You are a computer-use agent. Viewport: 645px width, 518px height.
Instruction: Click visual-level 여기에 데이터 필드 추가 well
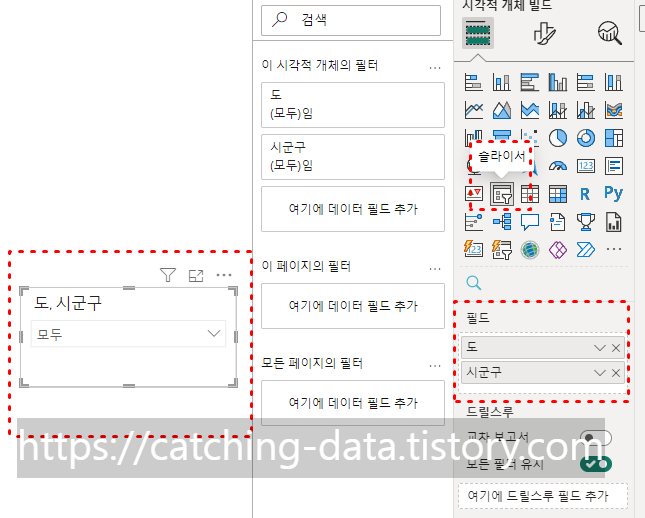pos(353,209)
